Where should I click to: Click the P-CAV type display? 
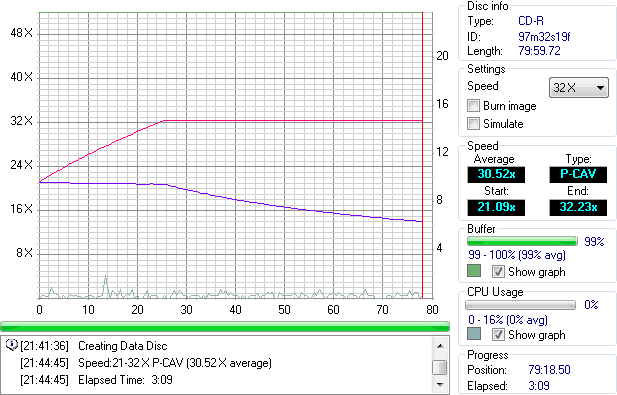point(578,174)
